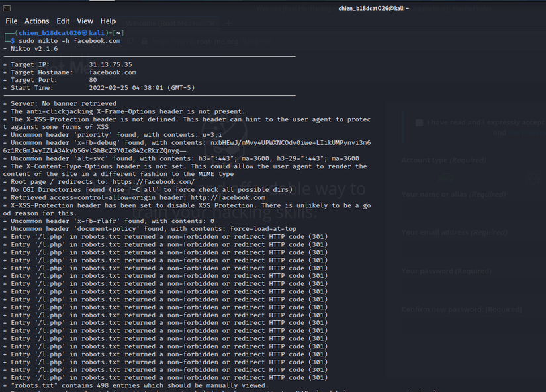This screenshot has height=392, width=546.
Task: Click the prompt user 'chien_b18dcat026' text
Action: [50, 33]
